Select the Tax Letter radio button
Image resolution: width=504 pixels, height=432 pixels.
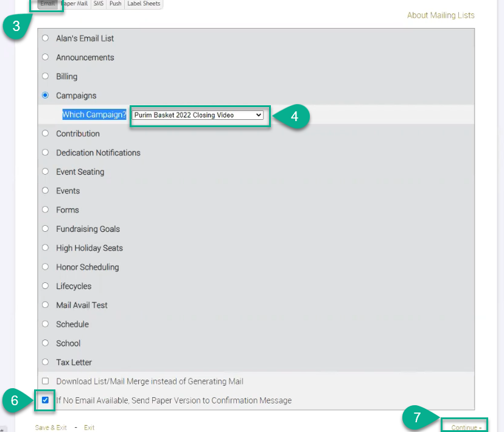click(45, 363)
